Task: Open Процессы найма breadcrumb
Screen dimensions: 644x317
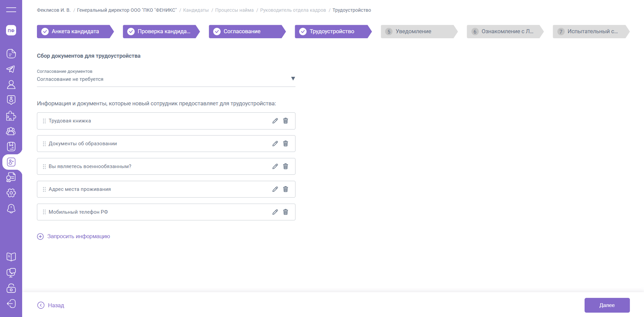Action: tap(234, 10)
